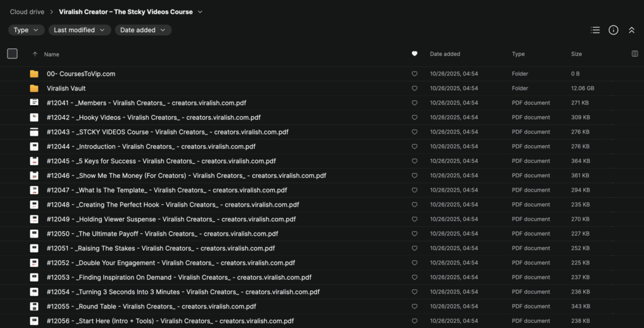Viewport: 644px width, 328px height.
Task: Open the Viralish Vault folder name
Action: coord(66,88)
